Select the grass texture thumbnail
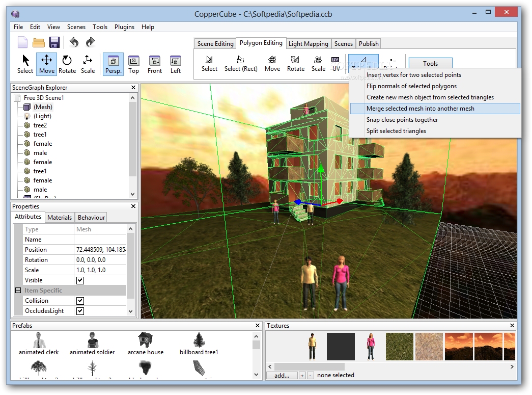The width and height of the screenshot is (532, 395). 400,347
